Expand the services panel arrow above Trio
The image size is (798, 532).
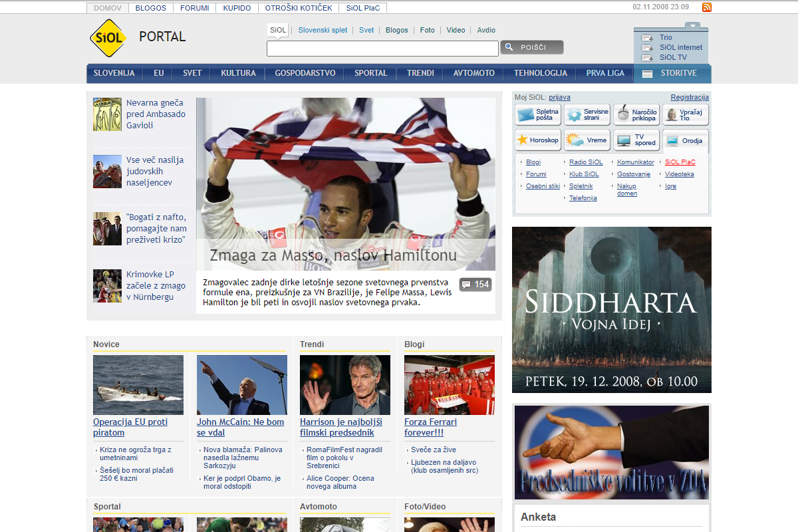[693, 26]
